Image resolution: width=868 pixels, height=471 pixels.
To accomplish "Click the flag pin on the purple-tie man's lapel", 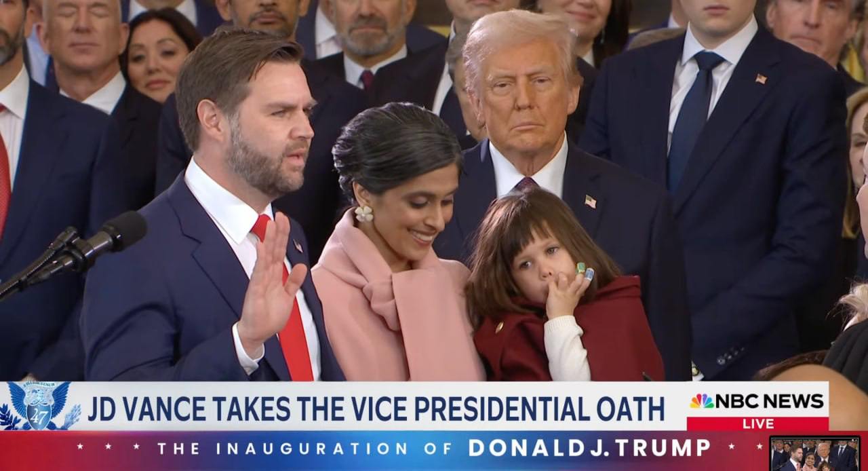I will (x=591, y=202).
